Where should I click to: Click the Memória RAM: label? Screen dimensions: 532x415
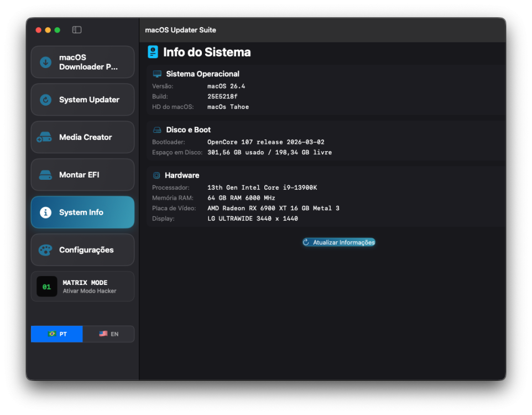coord(173,198)
